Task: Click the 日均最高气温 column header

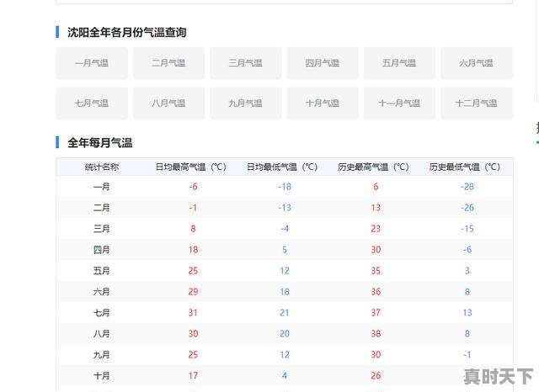Action: click(x=191, y=167)
